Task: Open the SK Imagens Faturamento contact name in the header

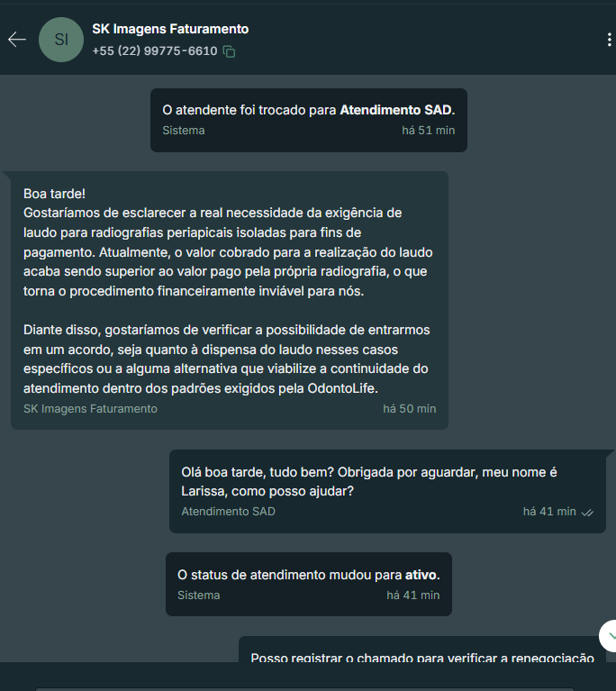Action: click(x=170, y=29)
